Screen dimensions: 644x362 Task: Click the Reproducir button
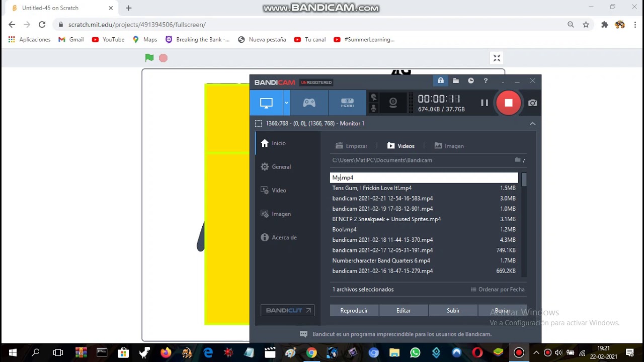click(x=354, y=310)
